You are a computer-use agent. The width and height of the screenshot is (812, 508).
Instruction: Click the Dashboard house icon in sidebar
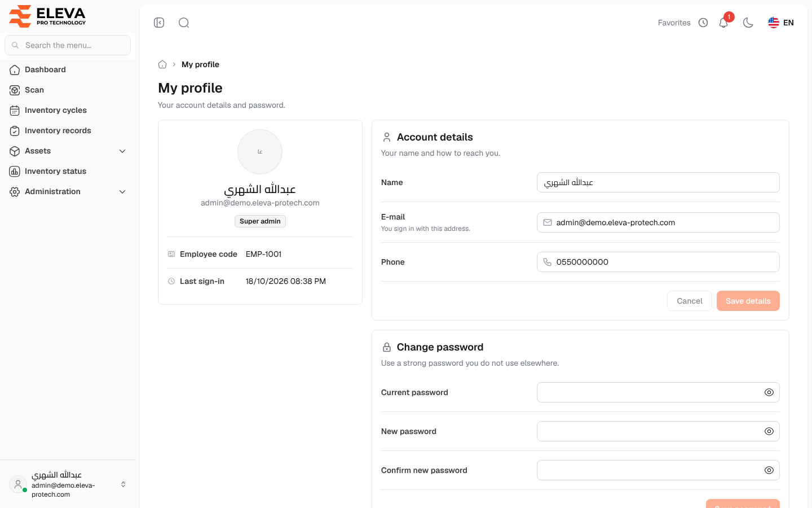15,70
